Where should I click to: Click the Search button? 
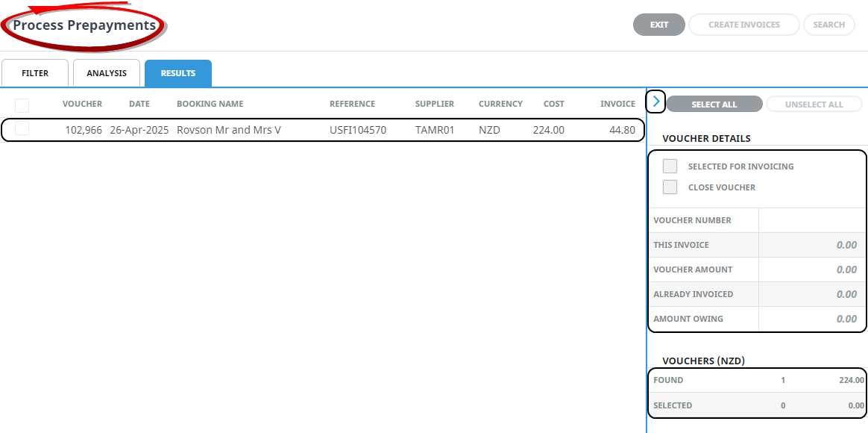(828, 25)
